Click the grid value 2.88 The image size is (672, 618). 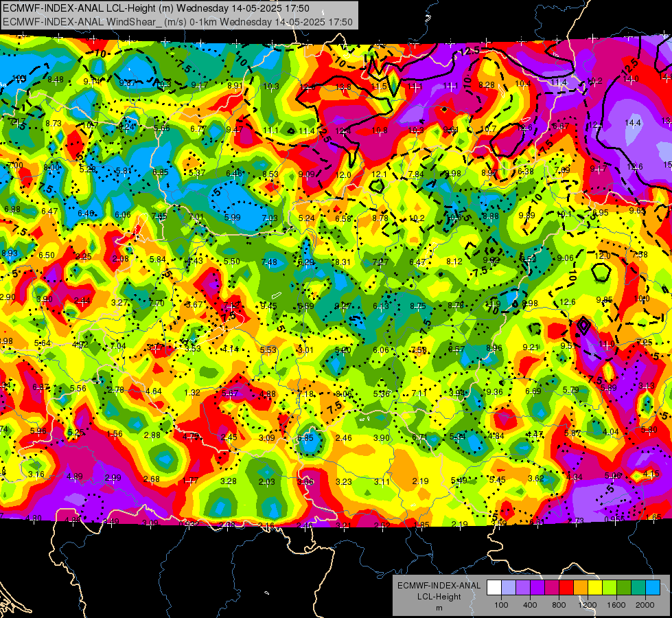152,435
